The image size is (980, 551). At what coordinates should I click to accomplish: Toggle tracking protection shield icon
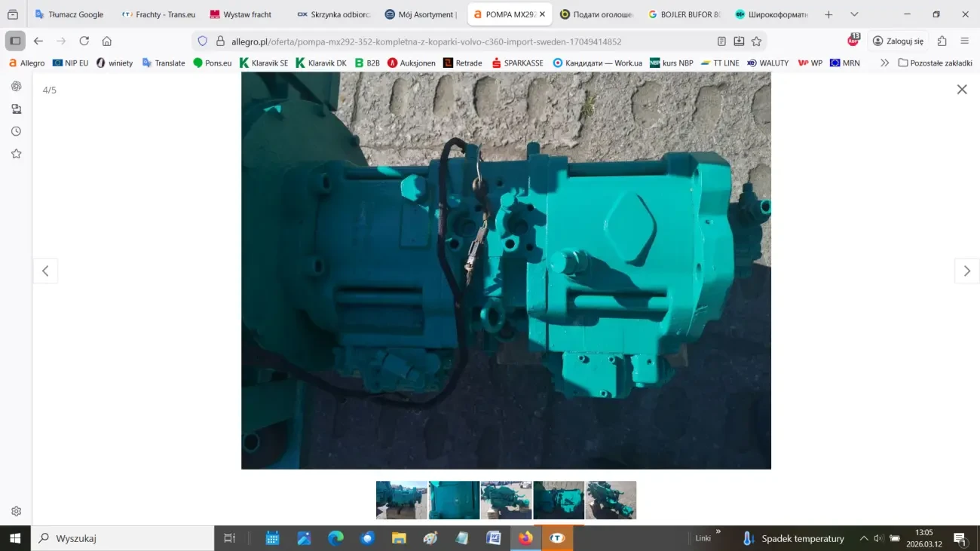[202, 41]
